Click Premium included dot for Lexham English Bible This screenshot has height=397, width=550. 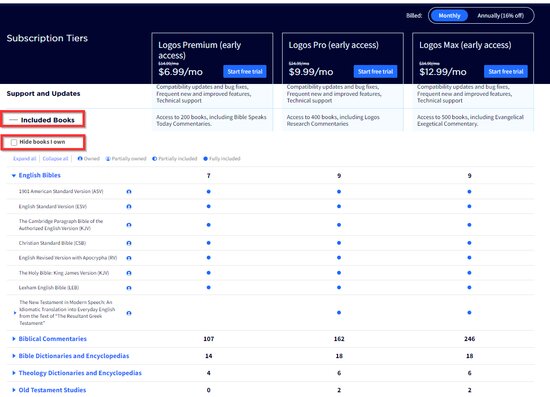click(x=209, y=288)
